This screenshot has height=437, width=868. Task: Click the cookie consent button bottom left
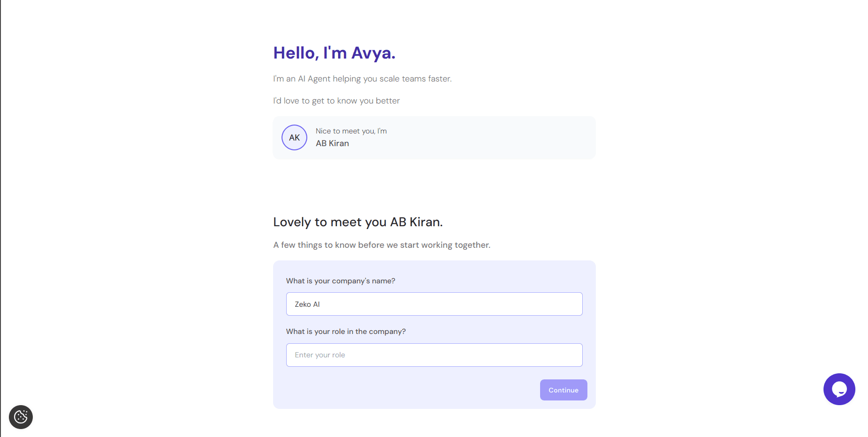click(x=21, y=417)
